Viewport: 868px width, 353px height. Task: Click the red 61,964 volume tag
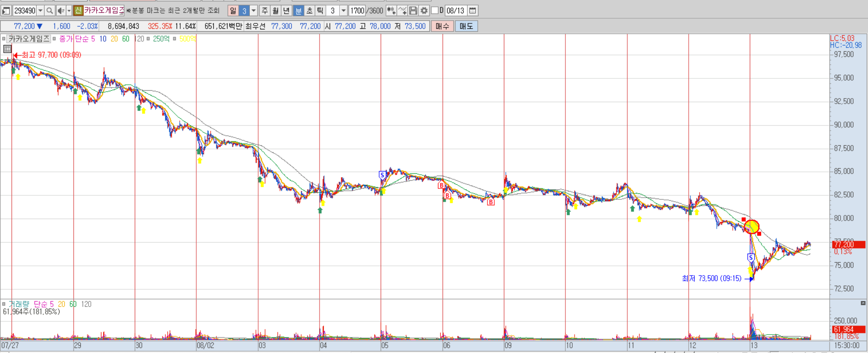click(x=848, y=330)
